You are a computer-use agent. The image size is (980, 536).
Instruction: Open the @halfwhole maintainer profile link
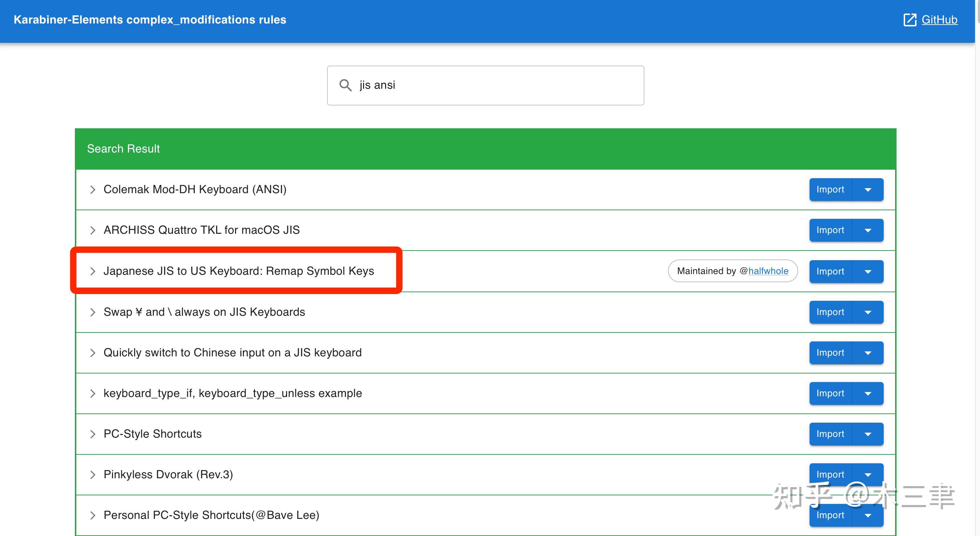768,271
